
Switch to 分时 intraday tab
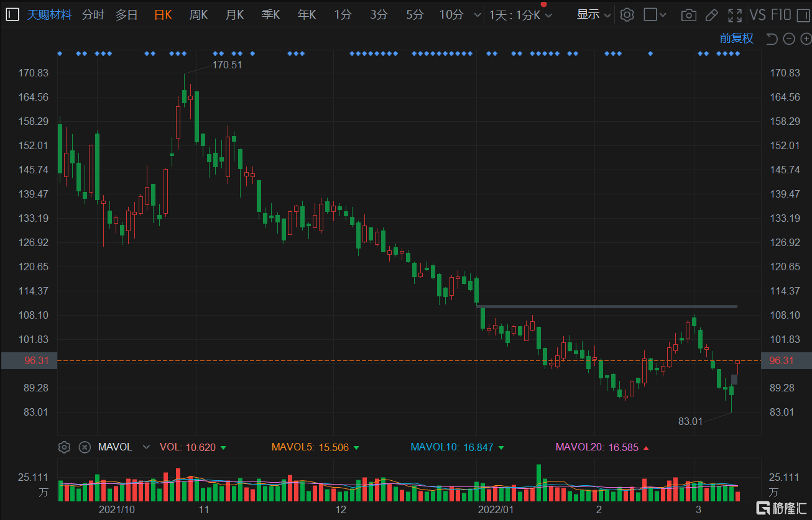93,15
